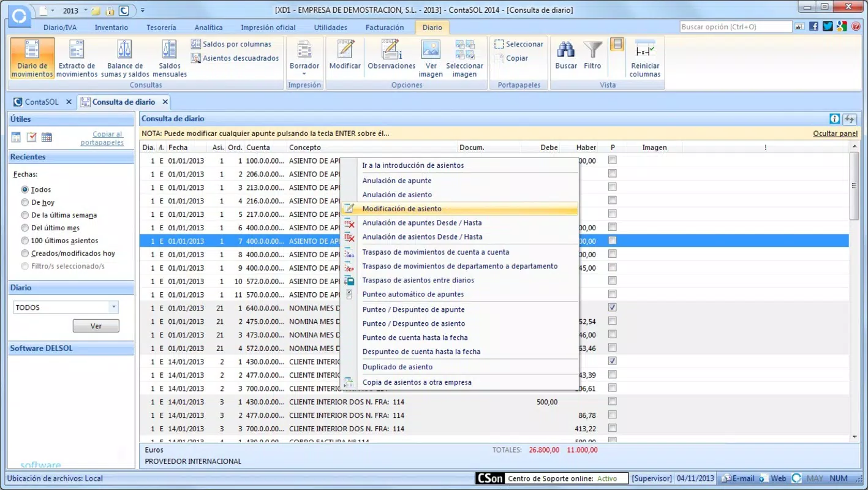The image size is (868, 490).
Task: Click Seleccionar in Portapapeles group
Action: tap(518, 44)
